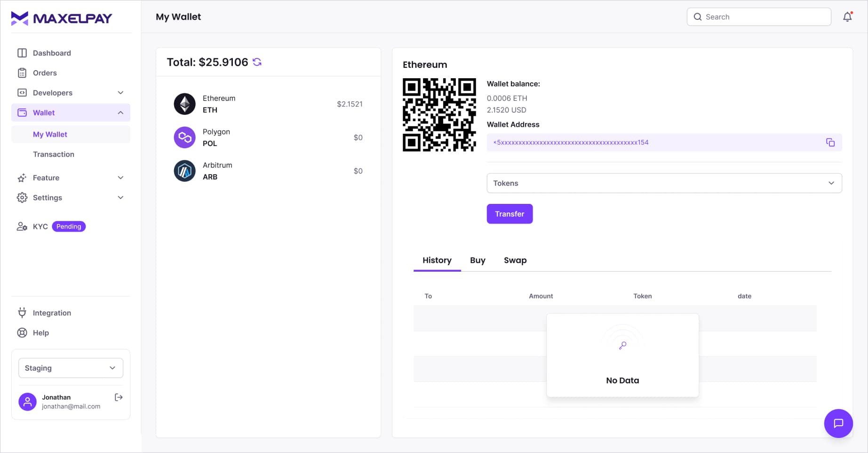This screenshot has width=868, height=453.
Task: Open the chat support bubble
Action: 838,423
